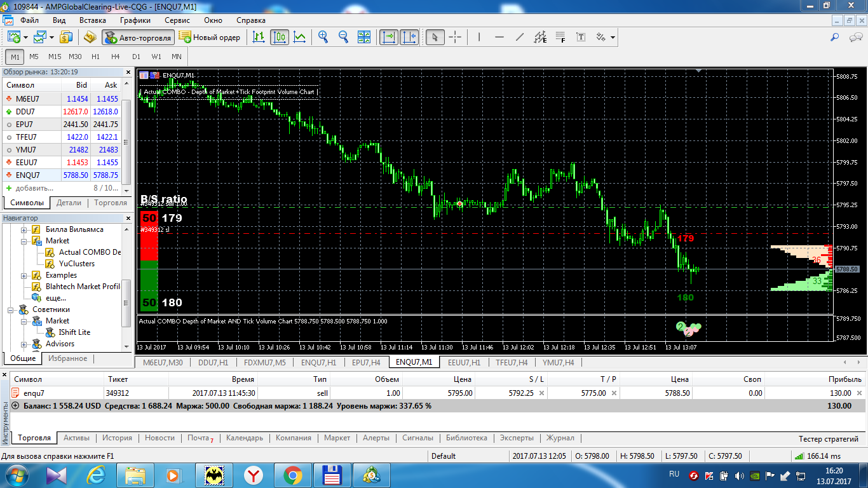Zoom out on the chart

coord(344,37)
